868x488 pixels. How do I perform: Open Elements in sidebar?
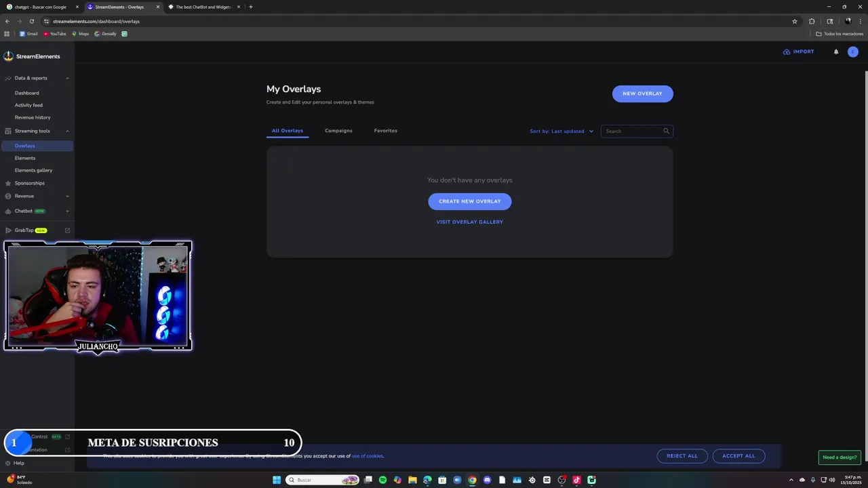tap(25, 158)
